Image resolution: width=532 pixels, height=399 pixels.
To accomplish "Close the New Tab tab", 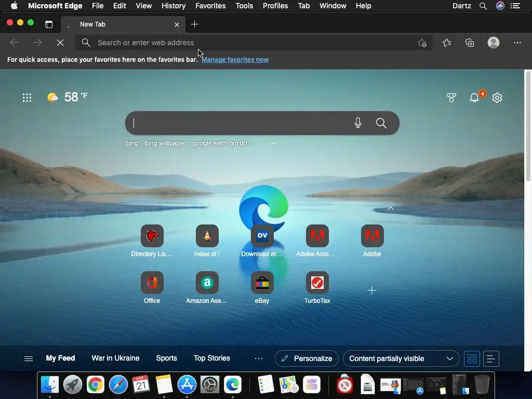I will 177,24.
